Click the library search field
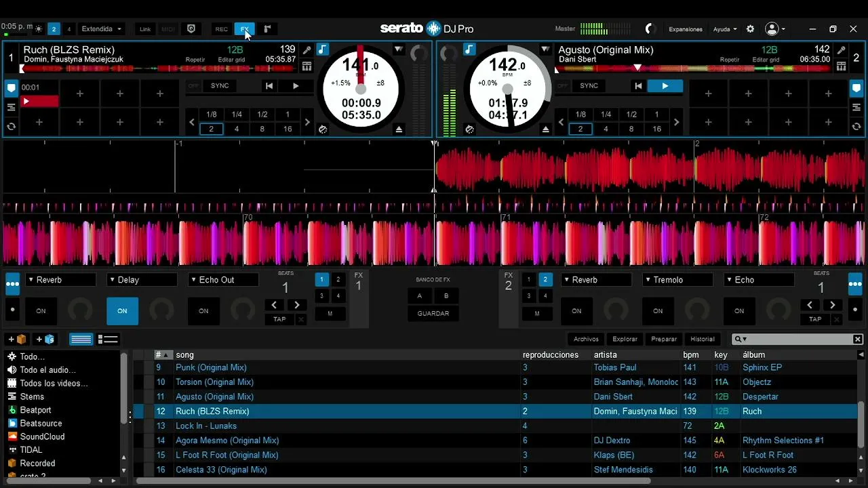 click(797, 339)
